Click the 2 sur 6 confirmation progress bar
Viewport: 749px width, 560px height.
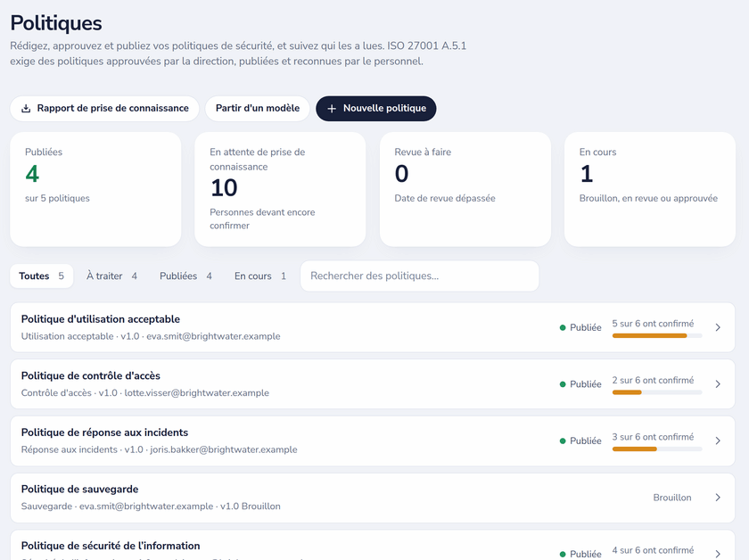coord(657,392)
